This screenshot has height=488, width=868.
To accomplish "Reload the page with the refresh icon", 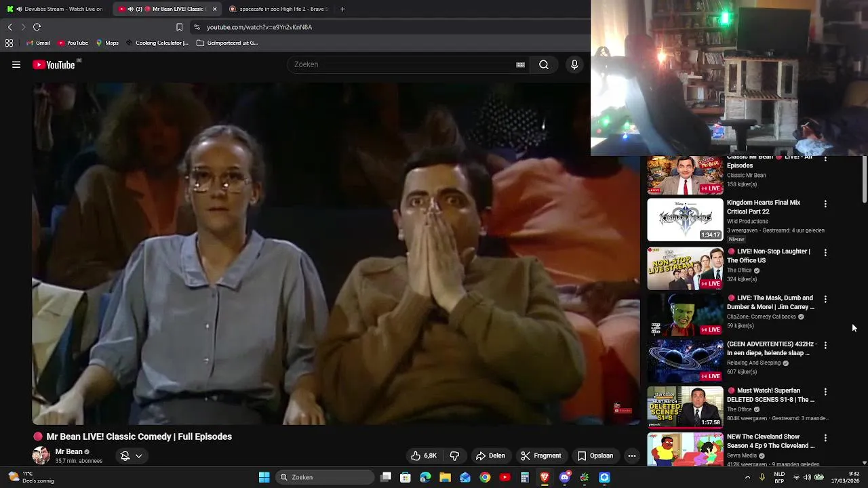I will (37, 27).
